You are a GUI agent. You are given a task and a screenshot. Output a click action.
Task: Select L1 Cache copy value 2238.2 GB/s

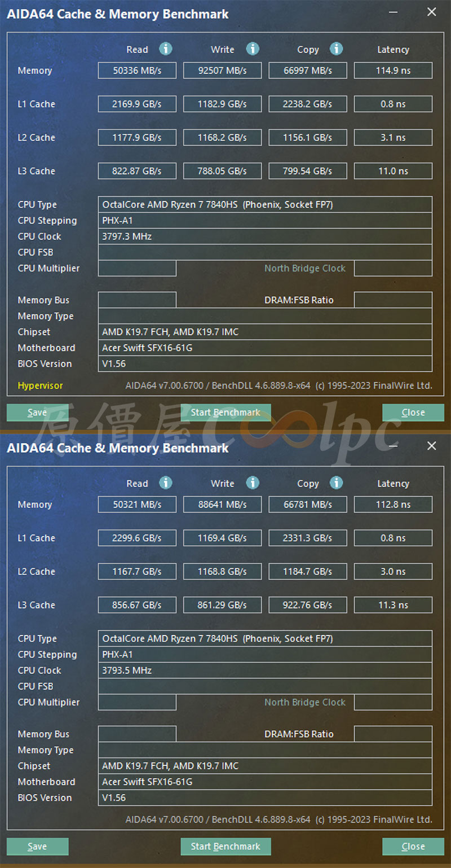pos(308,104)
